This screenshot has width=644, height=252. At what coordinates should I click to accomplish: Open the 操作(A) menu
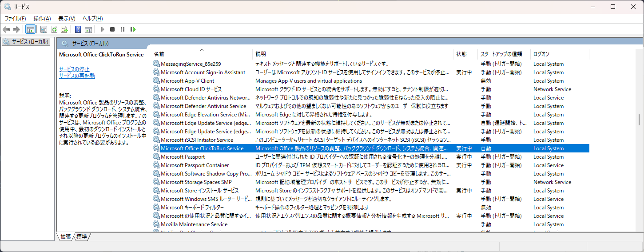(x=42, y=18)
